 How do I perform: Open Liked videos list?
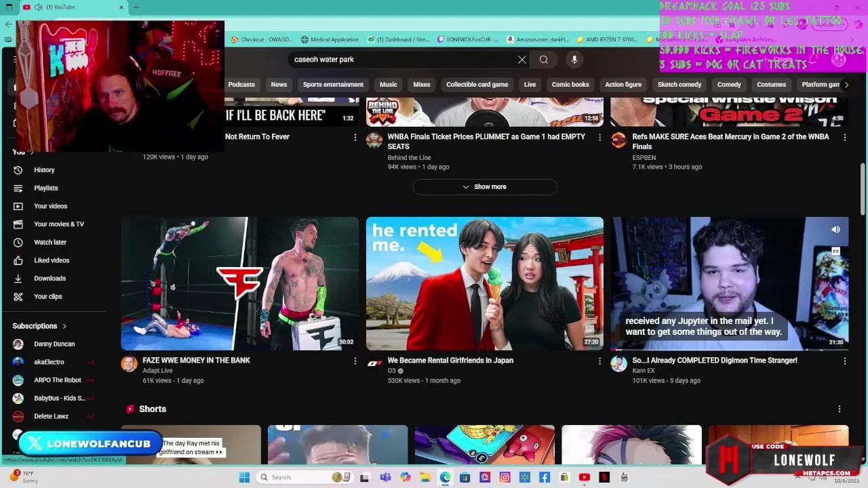[x=52, y=260]
